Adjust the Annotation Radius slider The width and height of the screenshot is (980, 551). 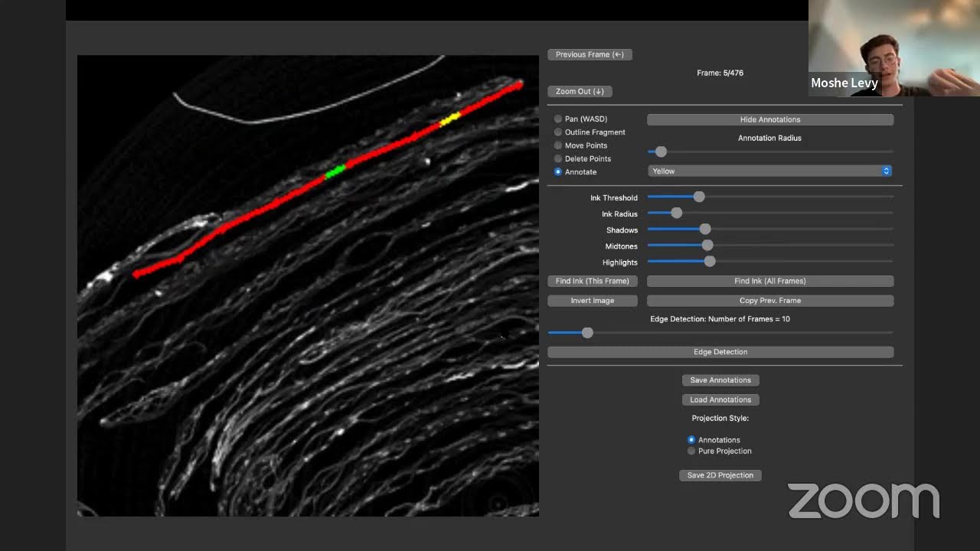pos(661,152)
